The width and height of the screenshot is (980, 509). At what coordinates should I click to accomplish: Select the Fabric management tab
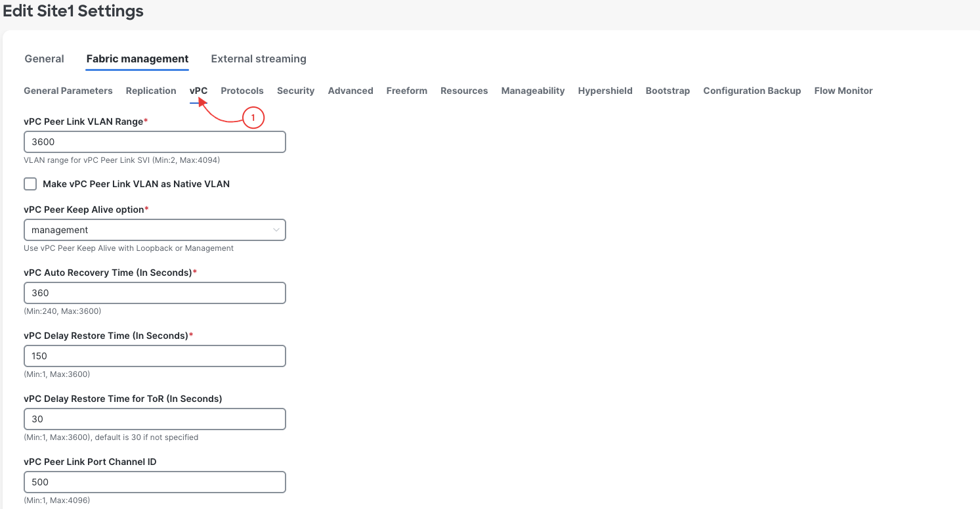(137, 58)
